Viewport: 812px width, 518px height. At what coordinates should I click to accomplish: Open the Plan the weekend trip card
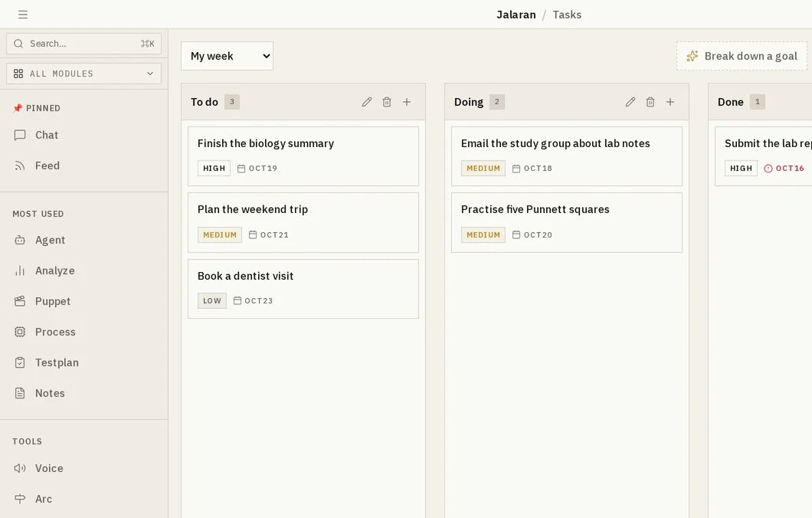coord(303,223)
